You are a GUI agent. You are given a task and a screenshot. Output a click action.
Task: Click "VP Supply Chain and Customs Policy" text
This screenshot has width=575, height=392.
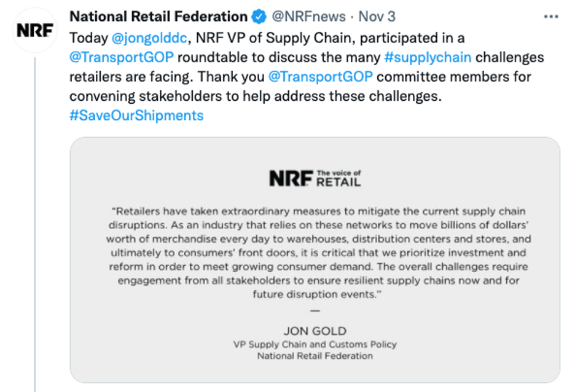click(315, 344)
